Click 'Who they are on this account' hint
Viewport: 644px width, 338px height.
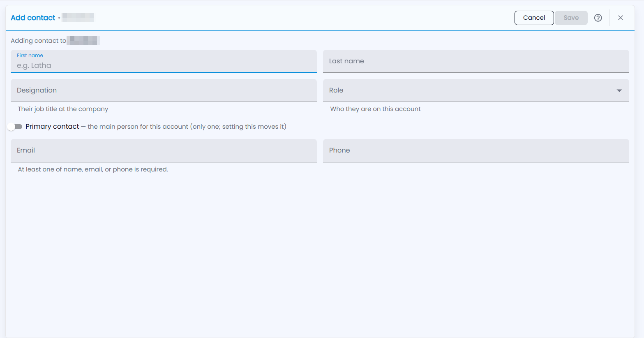pos(375,109)
